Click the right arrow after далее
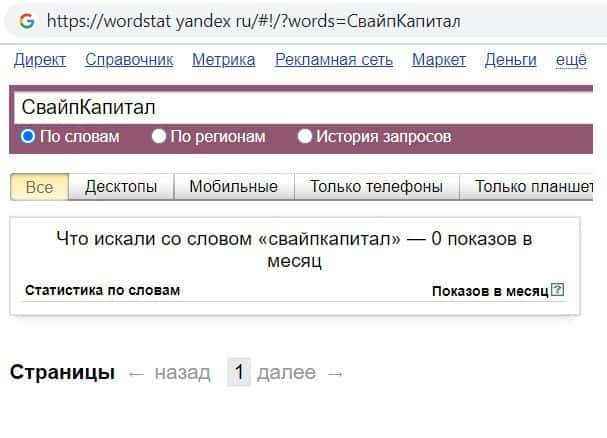The width and height of the screenshot is (607, 438). click(x=335, y=374)
